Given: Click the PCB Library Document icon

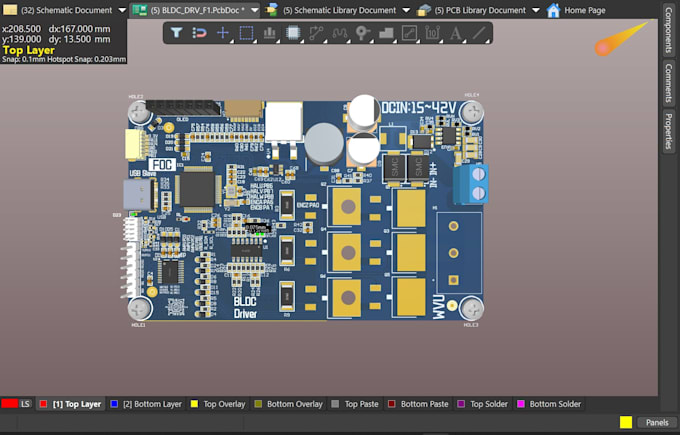Looking at the screenshot, I should (424, 10).
